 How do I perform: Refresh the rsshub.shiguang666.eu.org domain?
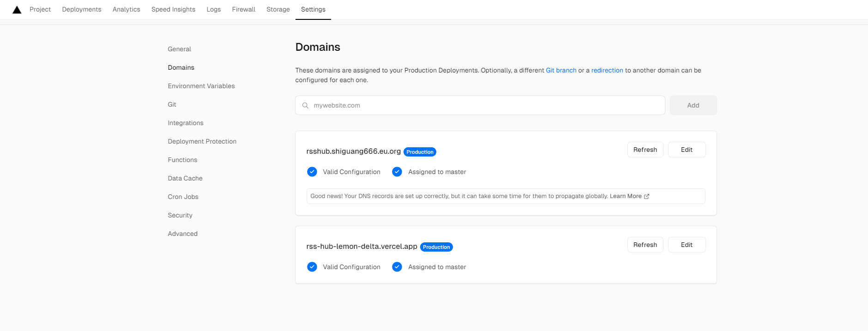645,150
